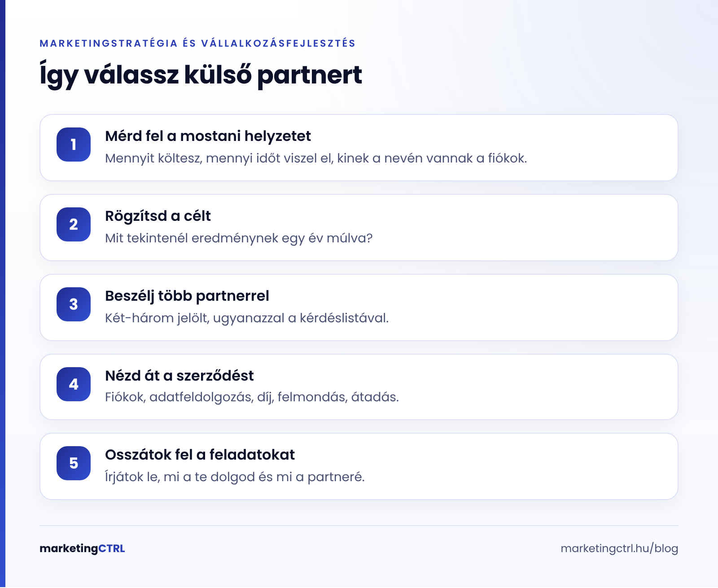The height and width of the screenshot is (588, 718).
Task: Click the 'Osszátok fel a feladatokat' heading
Action: (x=200, y=455)
